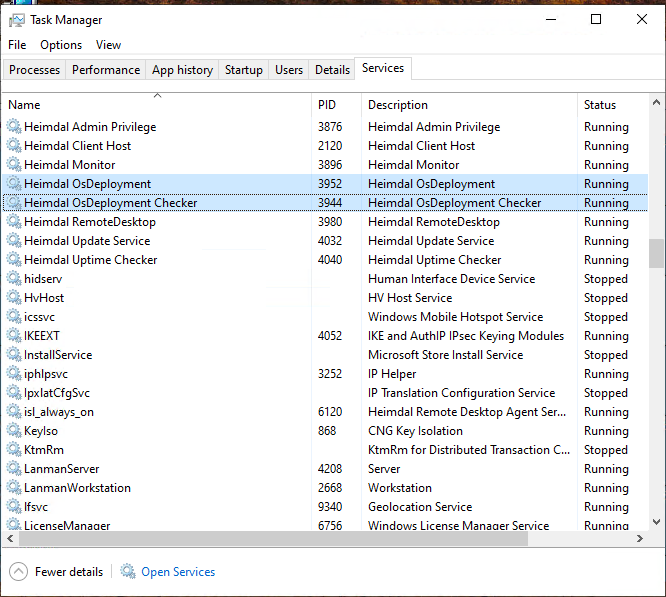This screenshot has height=597, width=666.
Task: Click the Task Manager title bar icon
Action: 17,20
